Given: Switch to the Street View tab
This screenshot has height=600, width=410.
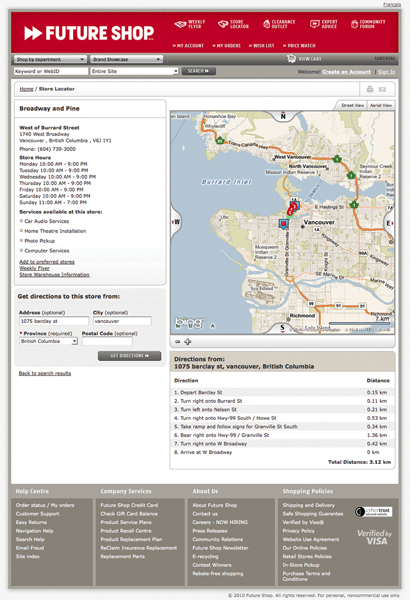Looking at the screenshot, I should coord(352,105).
